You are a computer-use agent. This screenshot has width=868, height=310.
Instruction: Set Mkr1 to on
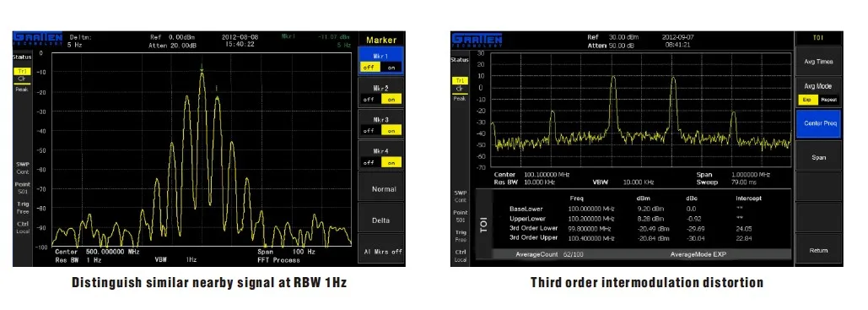(x=391, y=68)
